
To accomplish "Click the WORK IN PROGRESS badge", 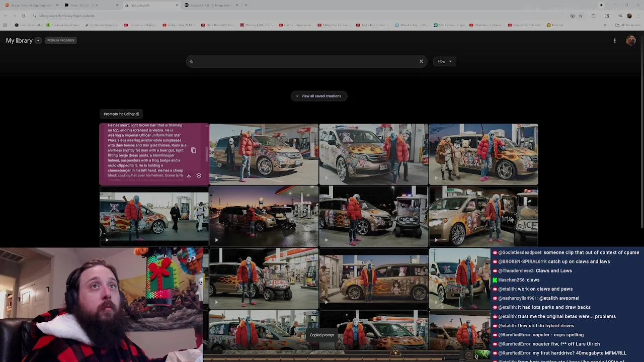I will tap(61, 41).
